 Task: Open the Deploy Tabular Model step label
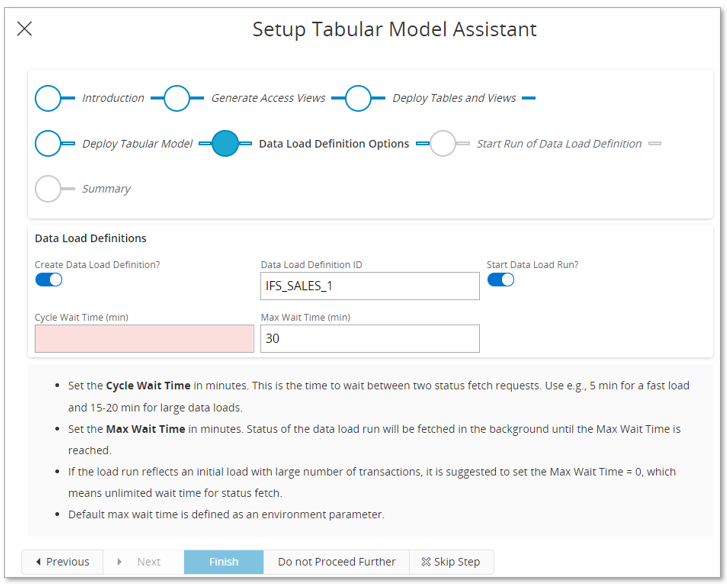[x=137, y=144]
